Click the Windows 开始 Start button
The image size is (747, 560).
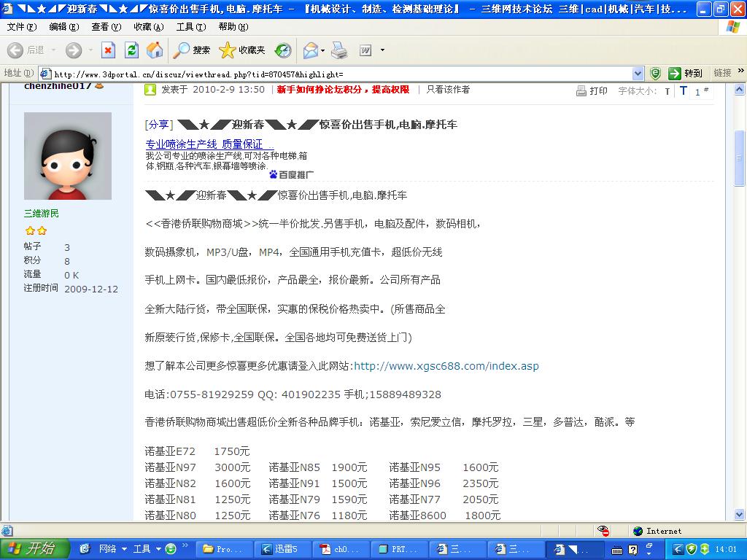click(x=34, y=548)
